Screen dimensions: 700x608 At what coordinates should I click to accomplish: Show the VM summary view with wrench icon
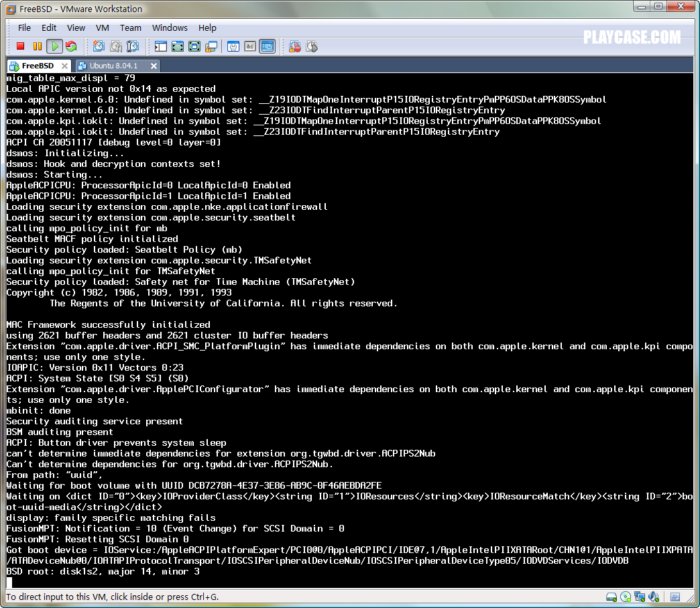tap(233, 46)
